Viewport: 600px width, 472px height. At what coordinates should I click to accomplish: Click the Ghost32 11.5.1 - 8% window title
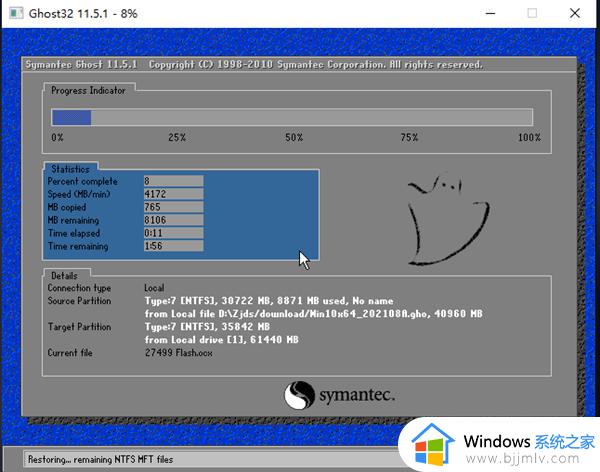83,14
